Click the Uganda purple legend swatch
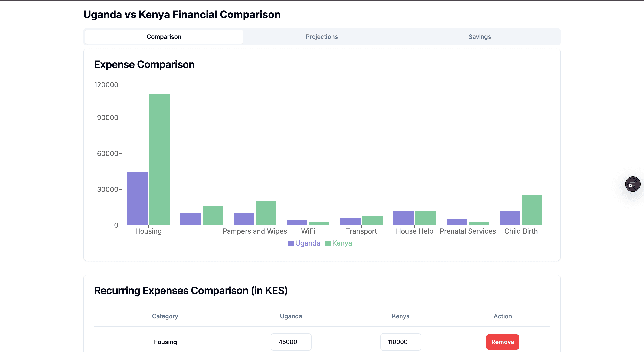 [290, 244]
